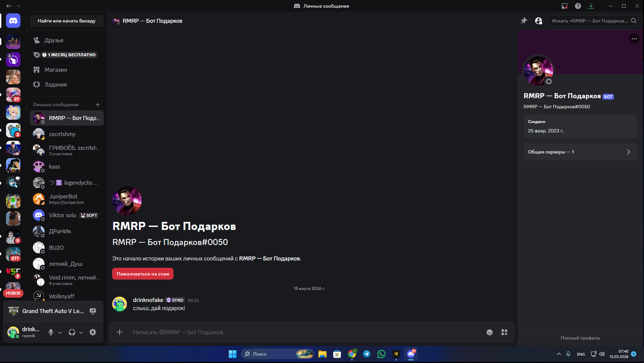
Task: Click the plus icon to attach a file
Action: point(120,332)
